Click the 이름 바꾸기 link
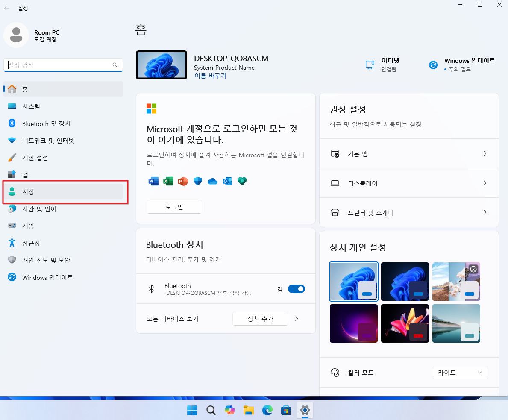This screenshot has height=420, width=508. click(x=210, y=76)
